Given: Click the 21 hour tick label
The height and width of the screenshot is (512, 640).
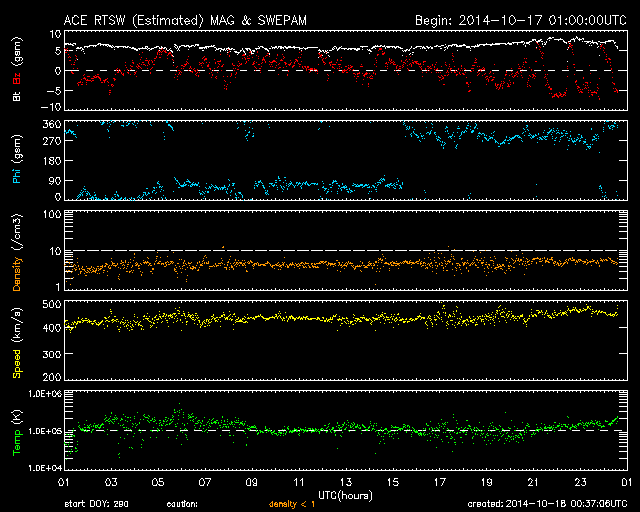Looking at the screenshot, I should [532, 483].
